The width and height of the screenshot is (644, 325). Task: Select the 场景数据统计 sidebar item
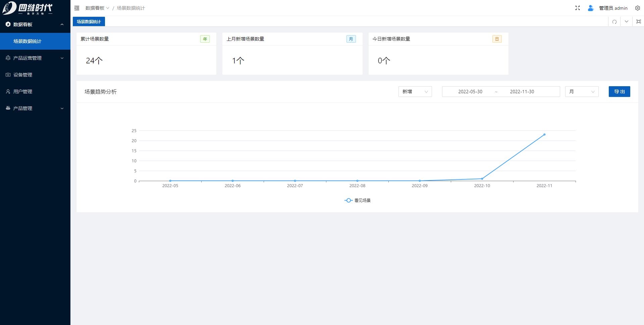28,41
